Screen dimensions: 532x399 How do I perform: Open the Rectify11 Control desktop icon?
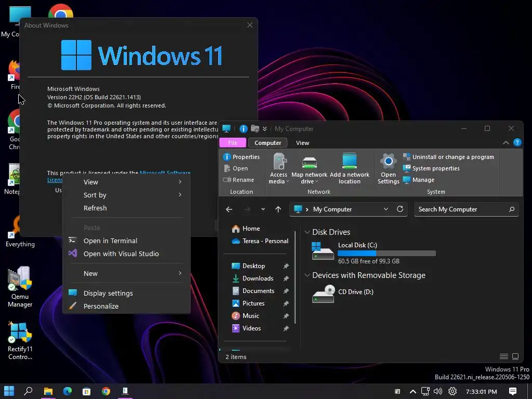click(x=20, y=341)
